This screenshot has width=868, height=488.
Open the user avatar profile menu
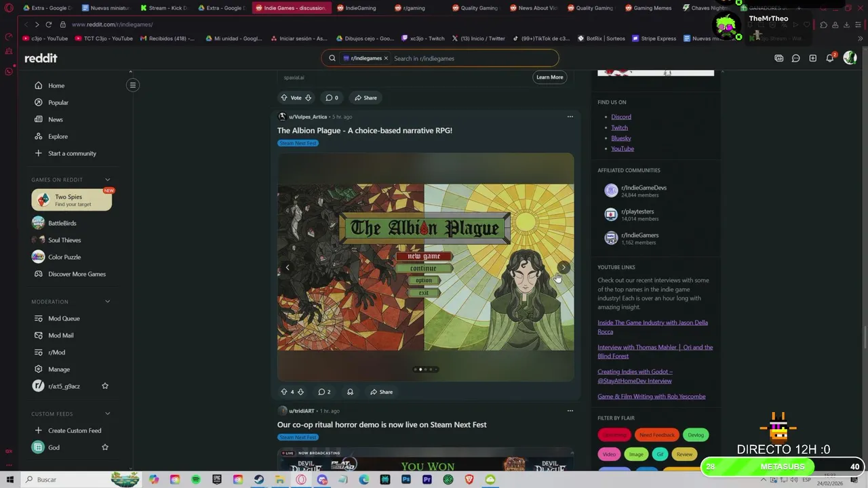(850, 58)
